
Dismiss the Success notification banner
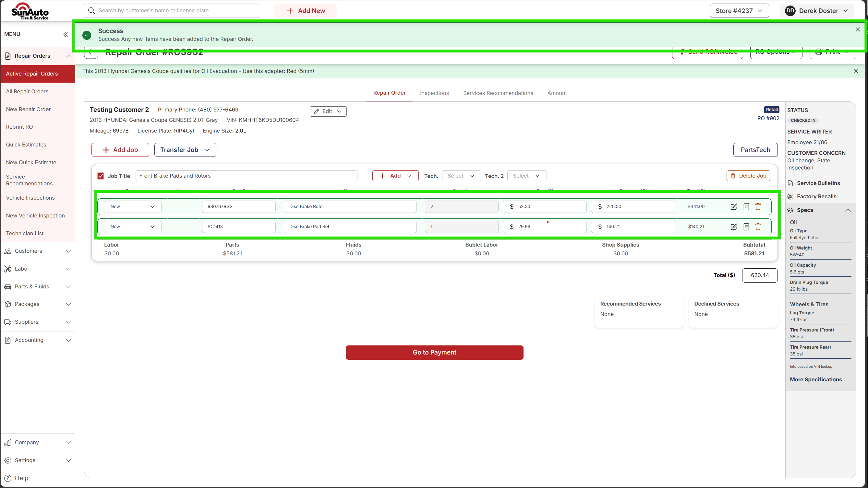[858, 29]
